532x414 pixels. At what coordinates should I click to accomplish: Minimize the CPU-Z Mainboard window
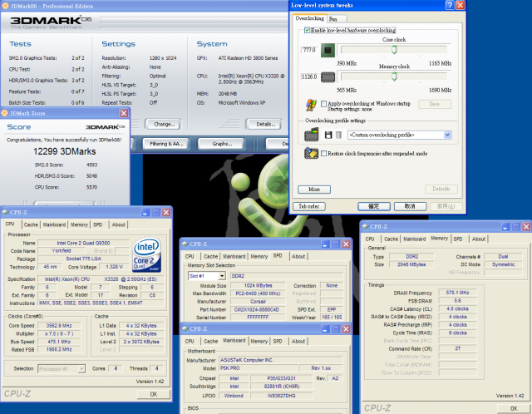[x=325, y=329]
